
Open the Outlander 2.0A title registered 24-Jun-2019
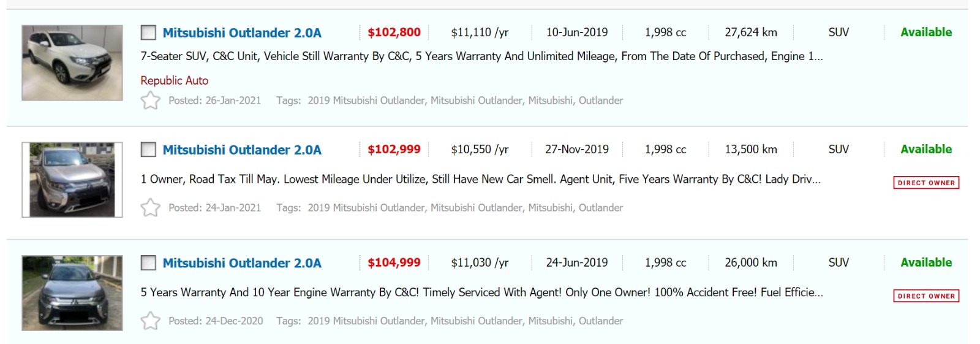(242, 263)
